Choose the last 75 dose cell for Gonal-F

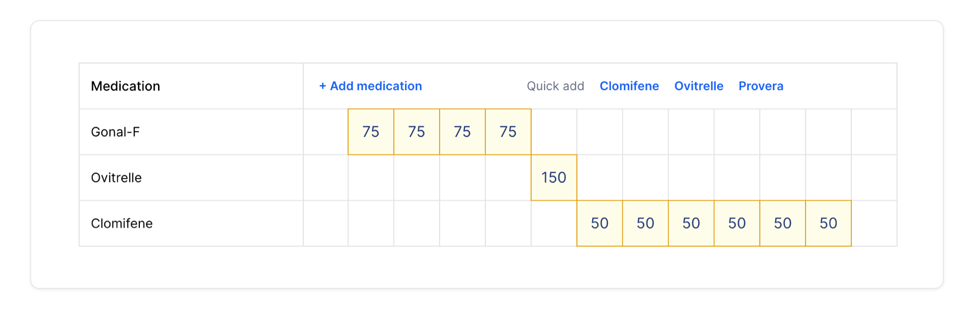(x=508, y=132)
